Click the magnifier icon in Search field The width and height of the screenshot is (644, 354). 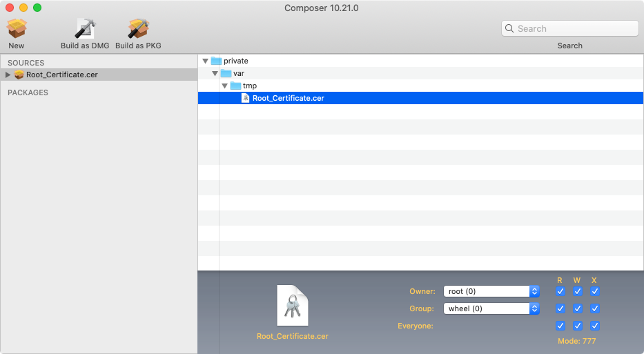(x=509, y=28)
